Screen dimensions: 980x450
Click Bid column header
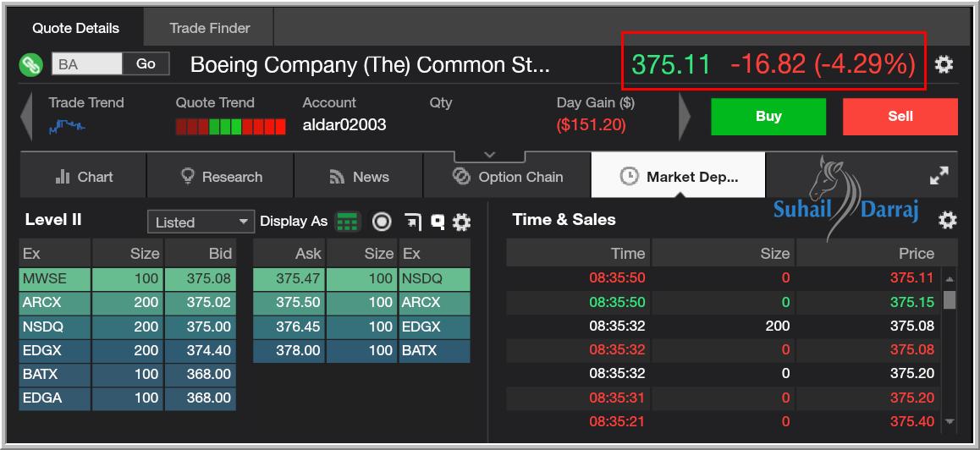pos(201,253)
